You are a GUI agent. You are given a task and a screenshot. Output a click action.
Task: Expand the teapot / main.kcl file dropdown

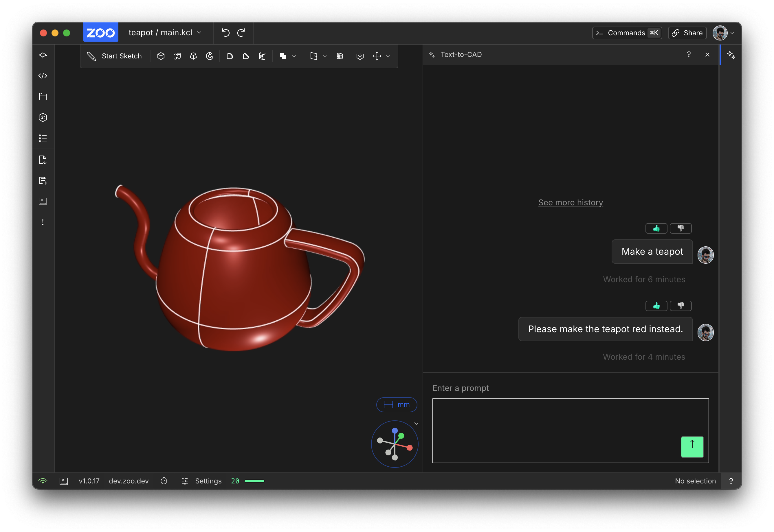[x=199, y=33]
